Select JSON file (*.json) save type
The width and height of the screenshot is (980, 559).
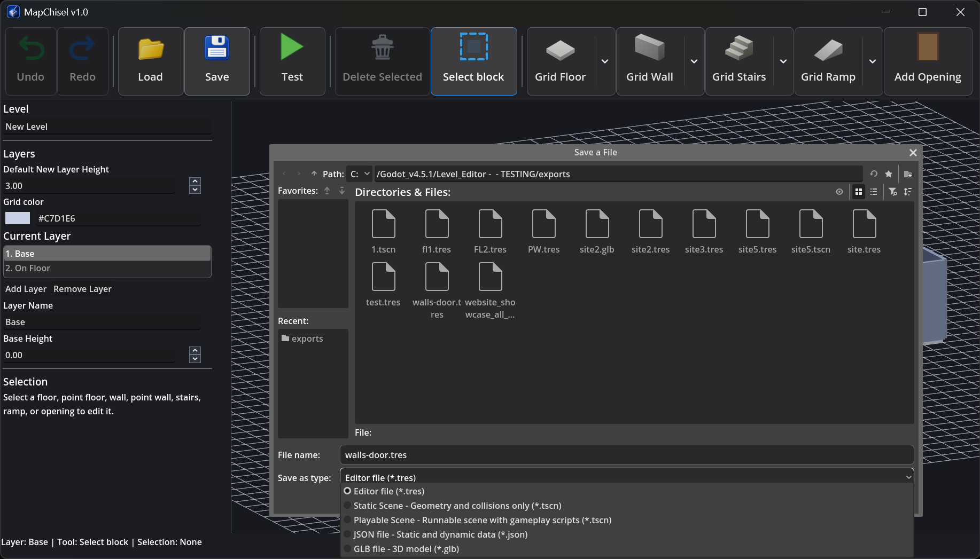click(627, 534)
